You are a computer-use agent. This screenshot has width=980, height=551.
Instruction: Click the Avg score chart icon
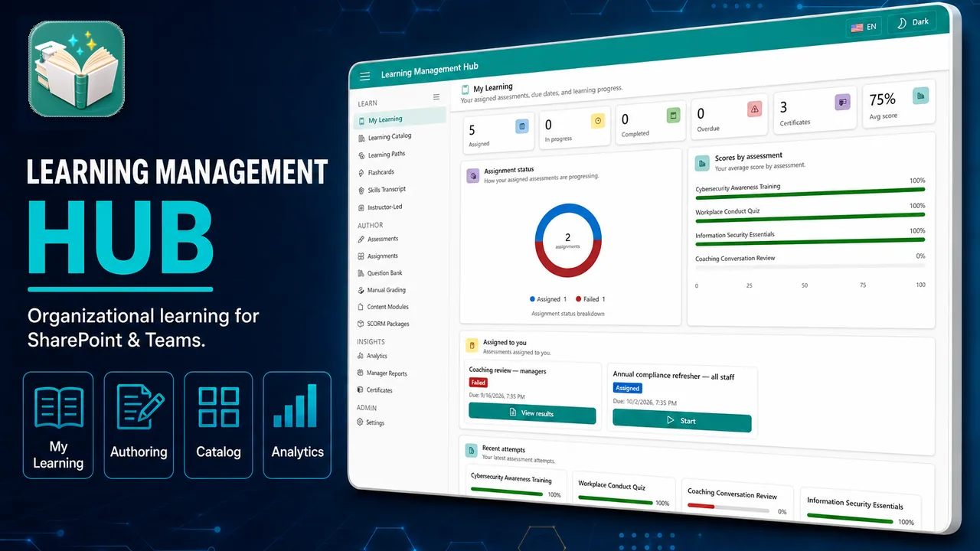pos(921,95)
